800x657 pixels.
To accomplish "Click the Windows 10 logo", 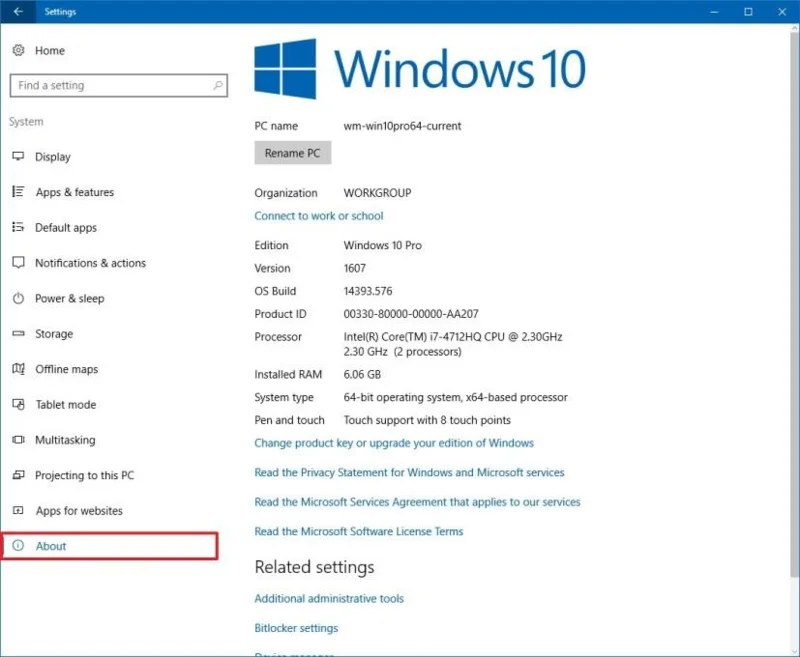I will (285, 68).
